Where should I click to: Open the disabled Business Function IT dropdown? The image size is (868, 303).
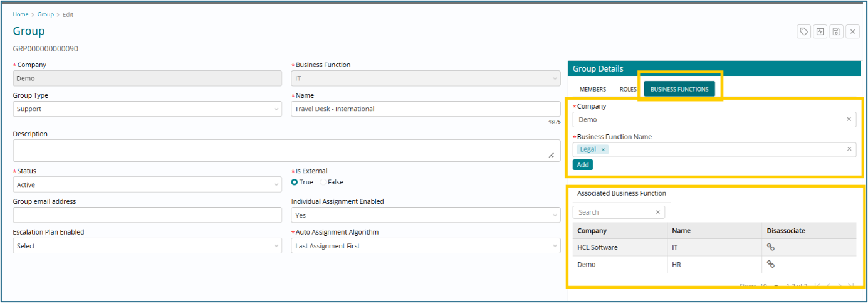click(x=426, y=78)
